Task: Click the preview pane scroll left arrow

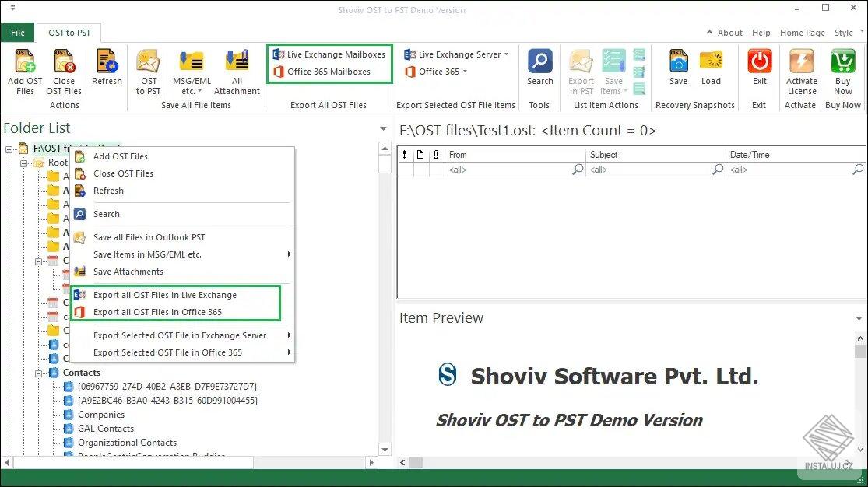Action: point(402,462)
